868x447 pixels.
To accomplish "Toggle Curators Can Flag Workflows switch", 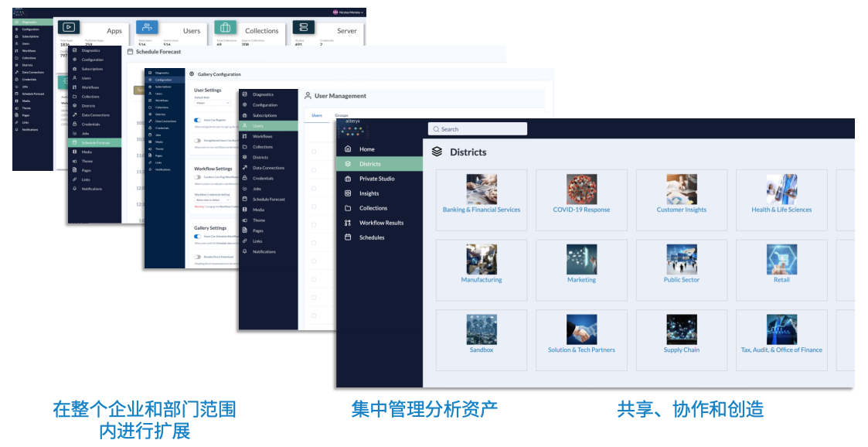I will pos(197,177).
